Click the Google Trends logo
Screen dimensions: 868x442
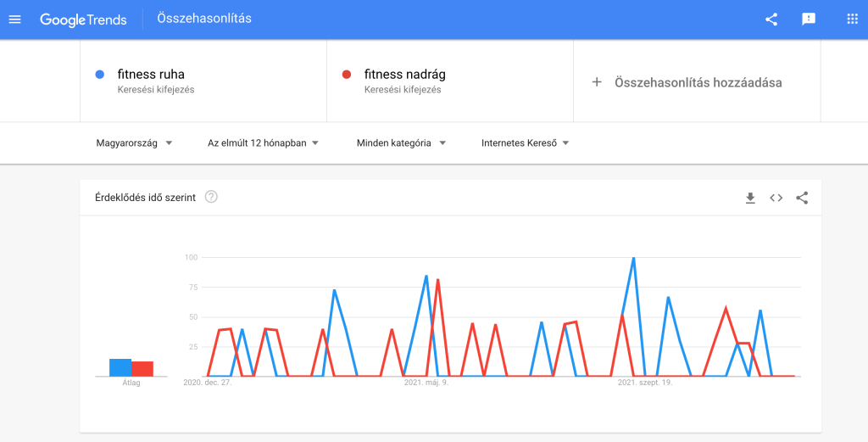pos(83,20)
